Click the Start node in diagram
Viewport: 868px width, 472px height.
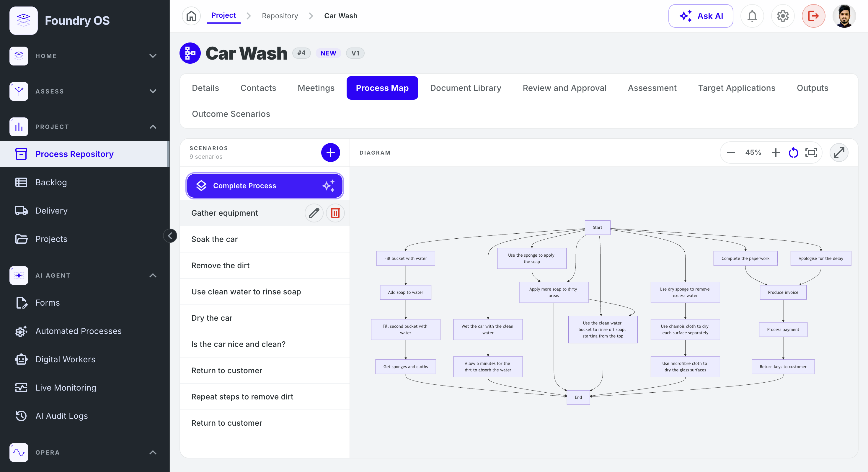click(597, 227)
